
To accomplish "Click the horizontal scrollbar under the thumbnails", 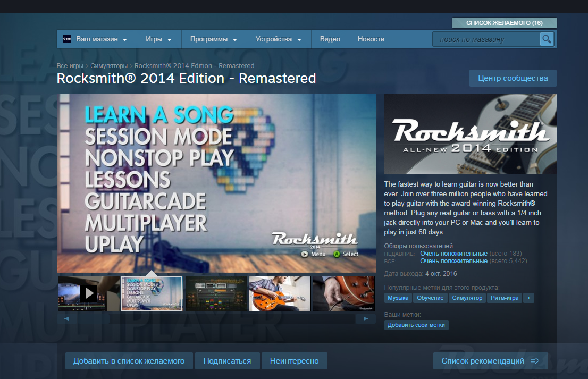I will pos(216,318).
